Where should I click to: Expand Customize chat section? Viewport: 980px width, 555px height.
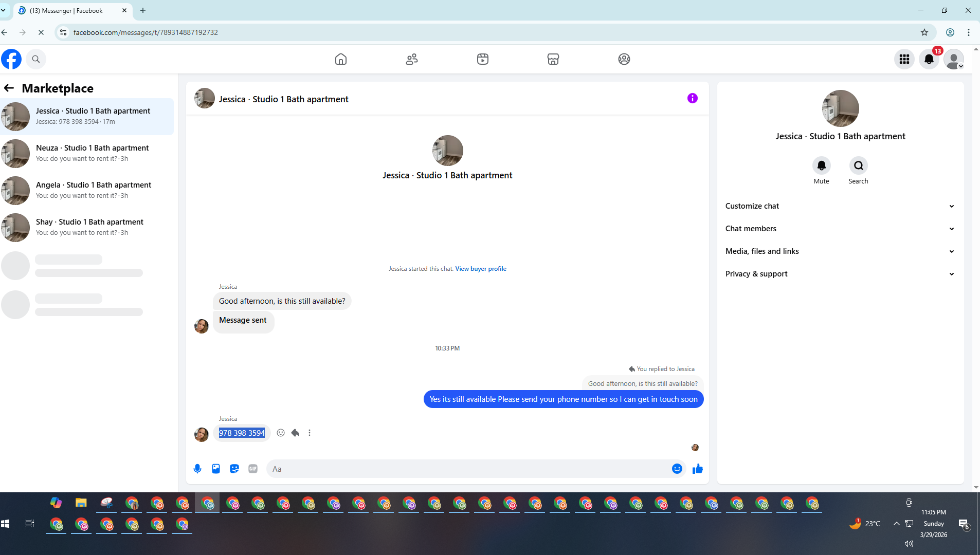(x=840, y=206)
